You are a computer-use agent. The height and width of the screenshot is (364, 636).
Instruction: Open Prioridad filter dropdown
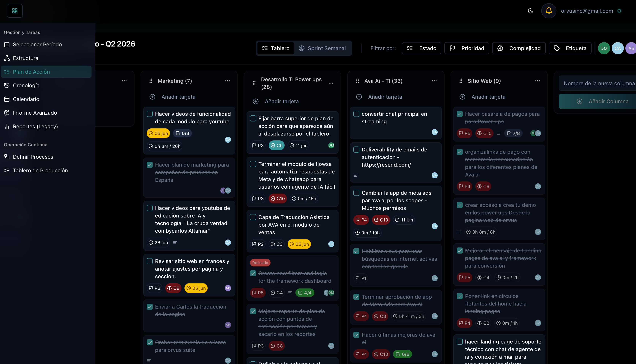(x=467, y=48)
